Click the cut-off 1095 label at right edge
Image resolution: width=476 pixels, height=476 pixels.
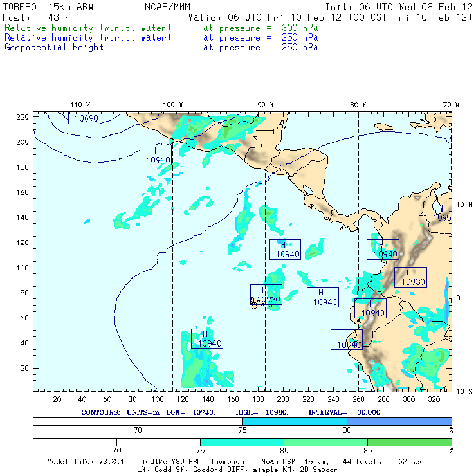439,212
